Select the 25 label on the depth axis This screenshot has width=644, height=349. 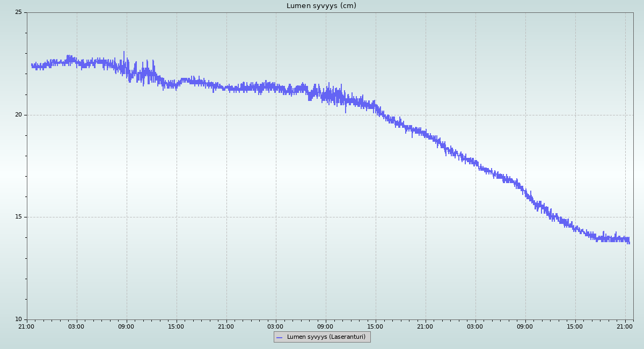pyautogui.click(x=18, y=12)
